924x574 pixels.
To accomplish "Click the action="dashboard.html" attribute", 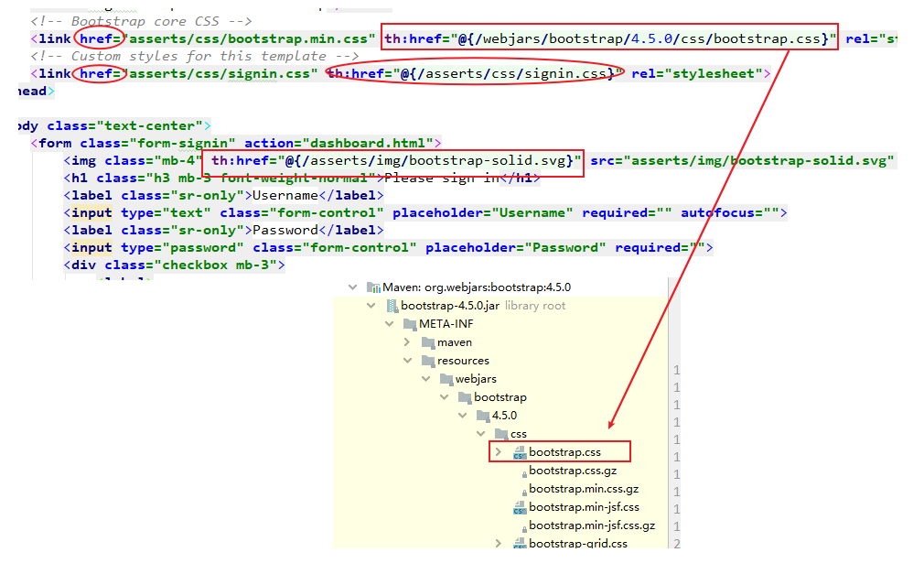I will pyautogui.click(x=338, y=144).
